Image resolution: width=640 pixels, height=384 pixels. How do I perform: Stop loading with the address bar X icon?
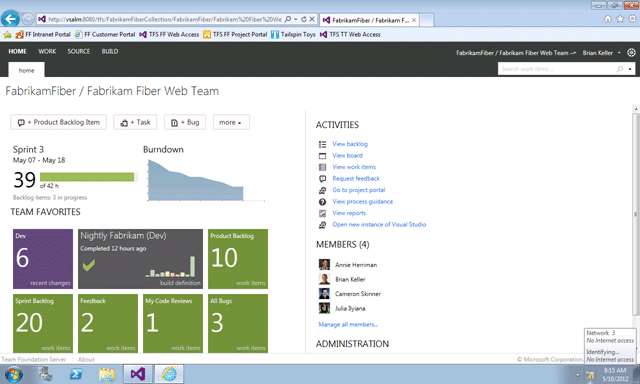point(311,19)
